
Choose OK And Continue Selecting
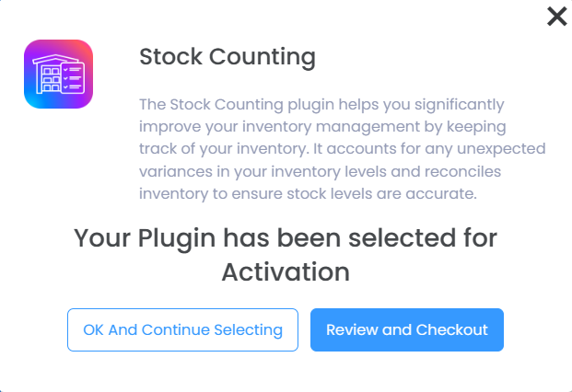pos(182,329)
